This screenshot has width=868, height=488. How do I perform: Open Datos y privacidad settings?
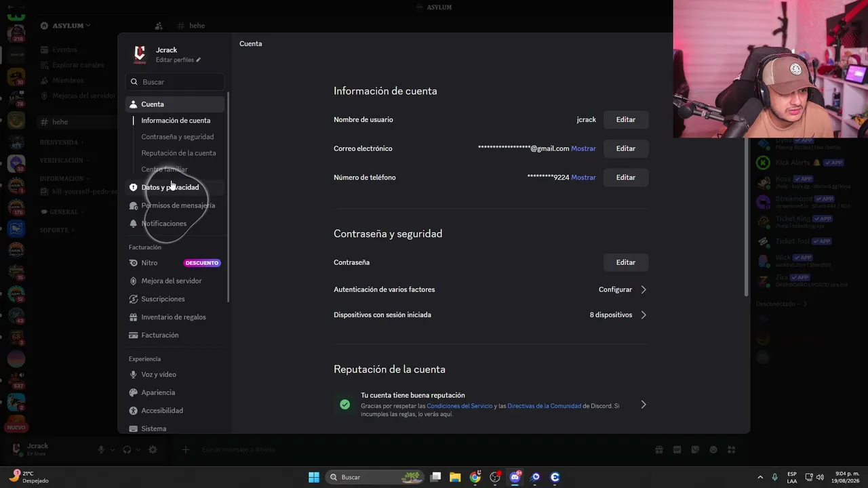pos(175,188)
